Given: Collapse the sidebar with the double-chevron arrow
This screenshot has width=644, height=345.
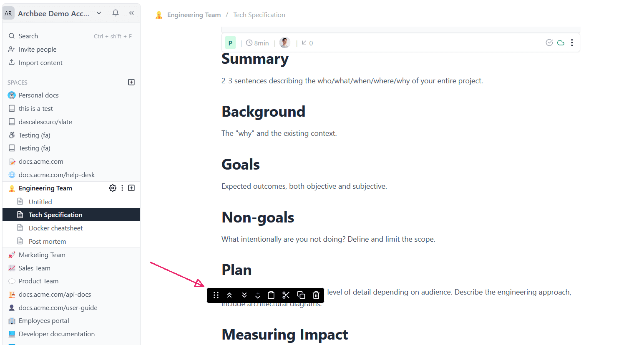Looking at the screenshot, I should (131, 13).
